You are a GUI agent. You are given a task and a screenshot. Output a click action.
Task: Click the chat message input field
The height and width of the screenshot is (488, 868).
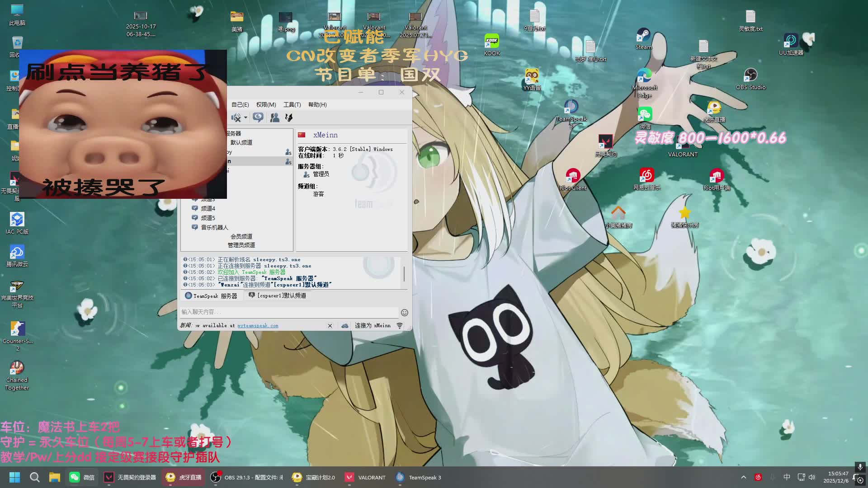point(288,312)
